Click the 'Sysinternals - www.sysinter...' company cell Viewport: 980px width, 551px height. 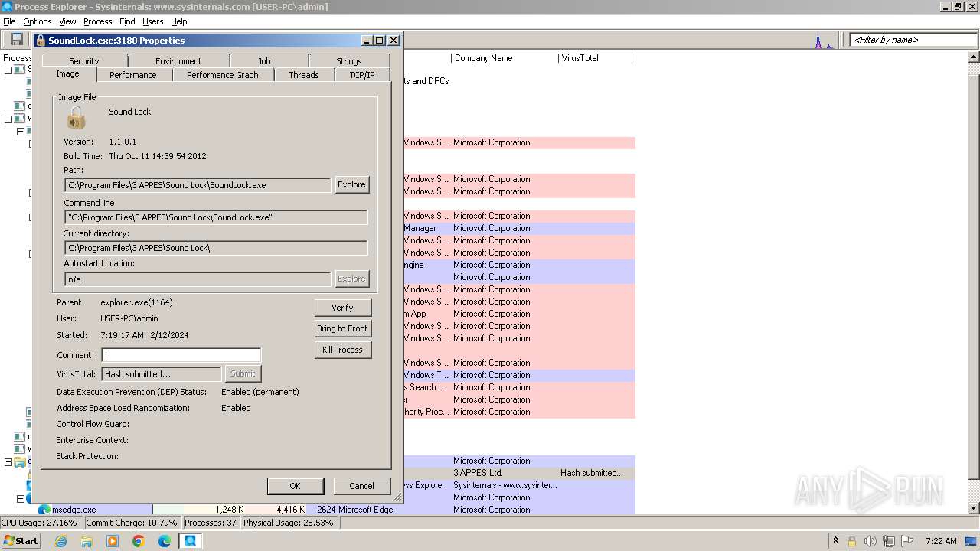pos(505,485)
